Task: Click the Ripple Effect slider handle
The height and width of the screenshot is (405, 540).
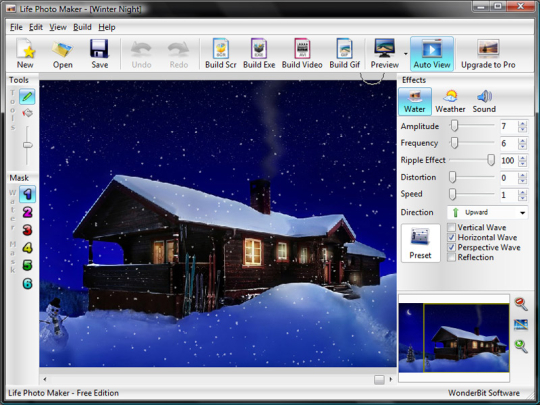Action: (x=491, y=160)
